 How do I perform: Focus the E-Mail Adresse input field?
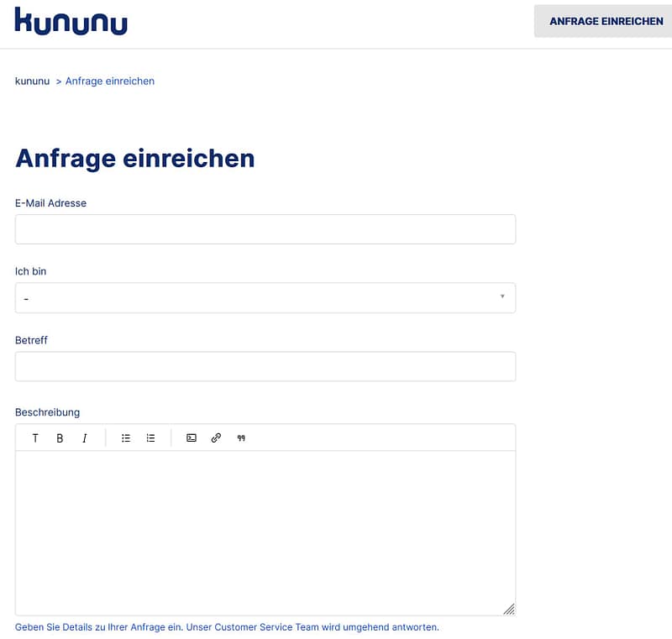pyautogui.click(x=265, y=229)
